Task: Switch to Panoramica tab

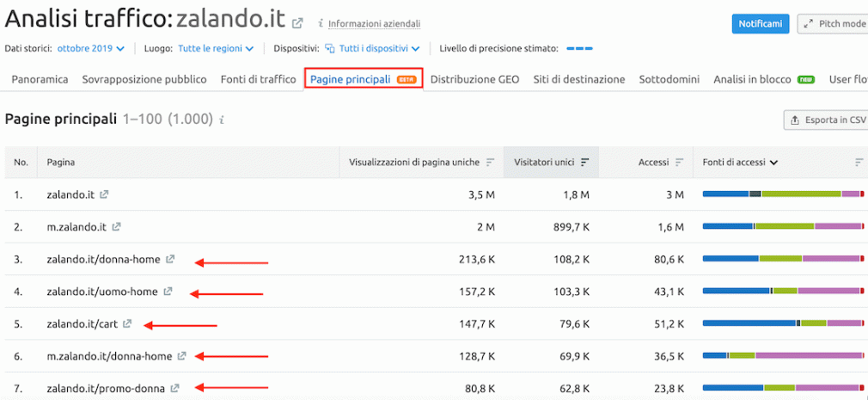Action: pos(40,79)
